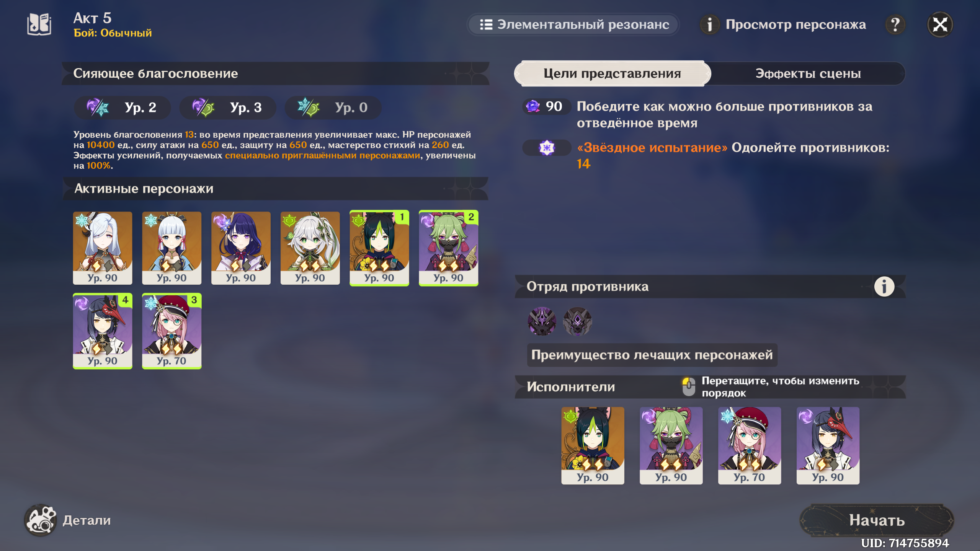Image resolution: width=980 pixels, height=551 pixels.
Task: Select Shenhe in active characters
Action: tap(103, 248)
